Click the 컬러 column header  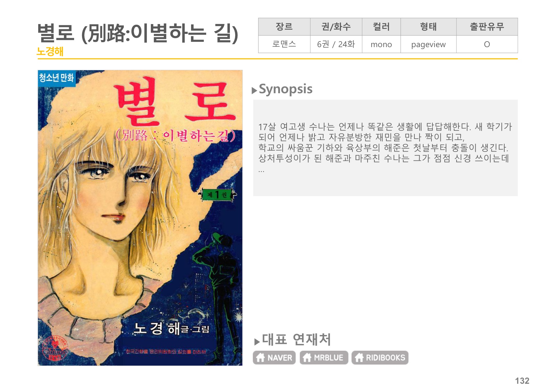(x=381, y=27)
